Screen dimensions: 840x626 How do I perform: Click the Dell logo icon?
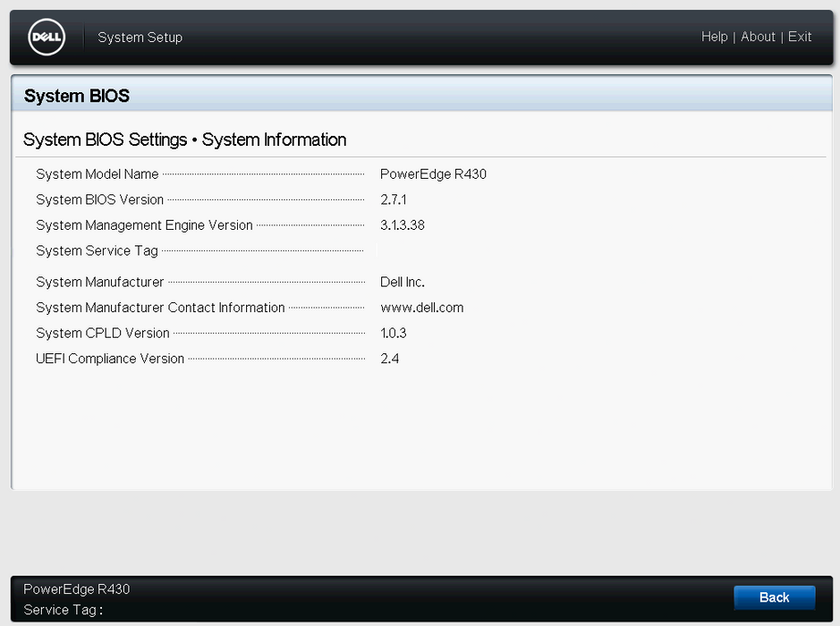point(47,37)
